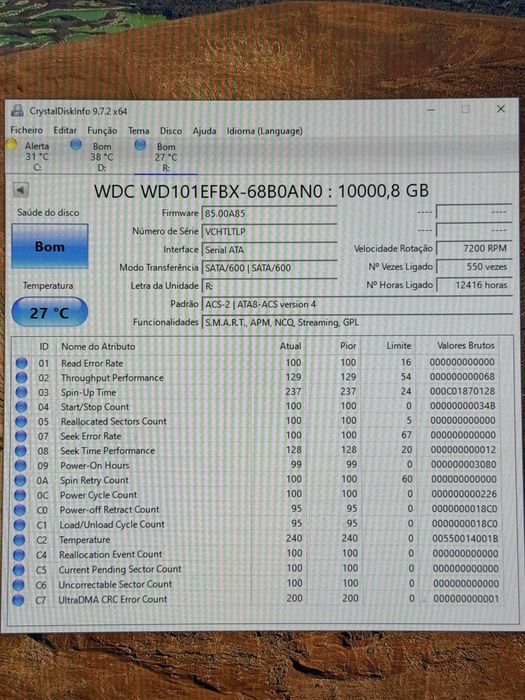Click status icon for Power-On Hours
Viewport: 525px width, 700px height.
pos(20,466)
